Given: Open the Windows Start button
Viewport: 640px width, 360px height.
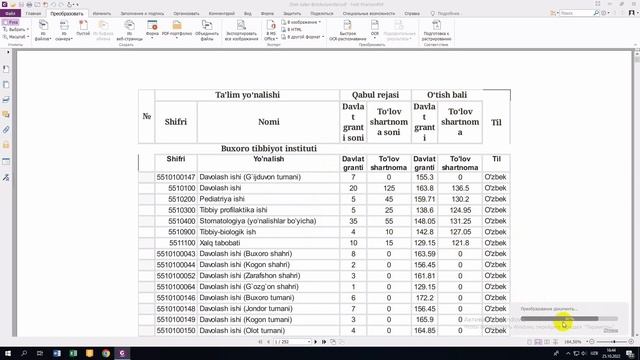Looking at the screenshot, I should pyautogui.click(x=8, y=353).
